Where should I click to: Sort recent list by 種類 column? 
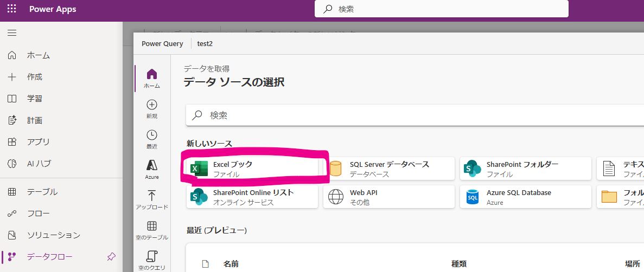click(459, 264)
